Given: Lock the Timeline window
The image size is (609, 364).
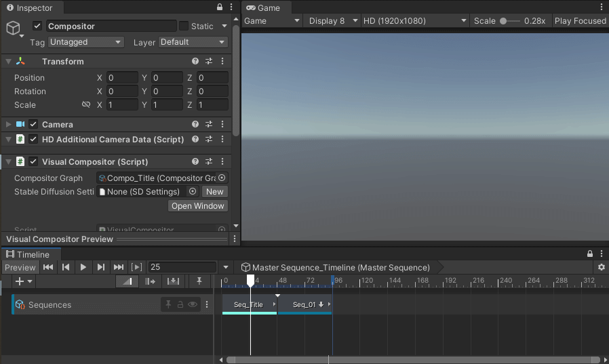Looking at the screenshot, I should tap(589, 254).
